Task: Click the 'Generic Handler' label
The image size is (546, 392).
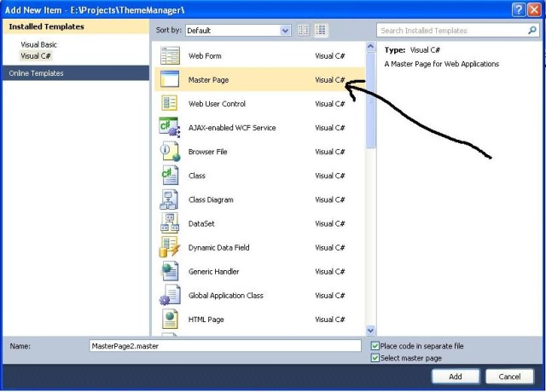Action: [x=213, y=272]
